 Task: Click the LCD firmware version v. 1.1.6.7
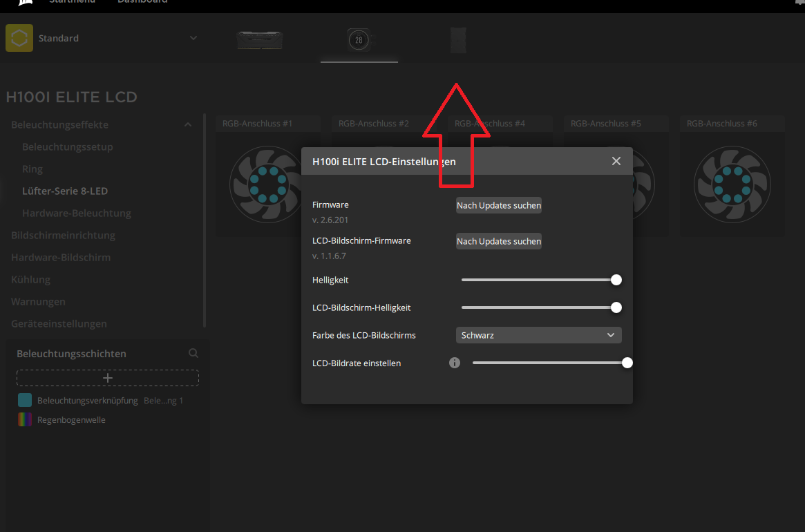point(329,256)
